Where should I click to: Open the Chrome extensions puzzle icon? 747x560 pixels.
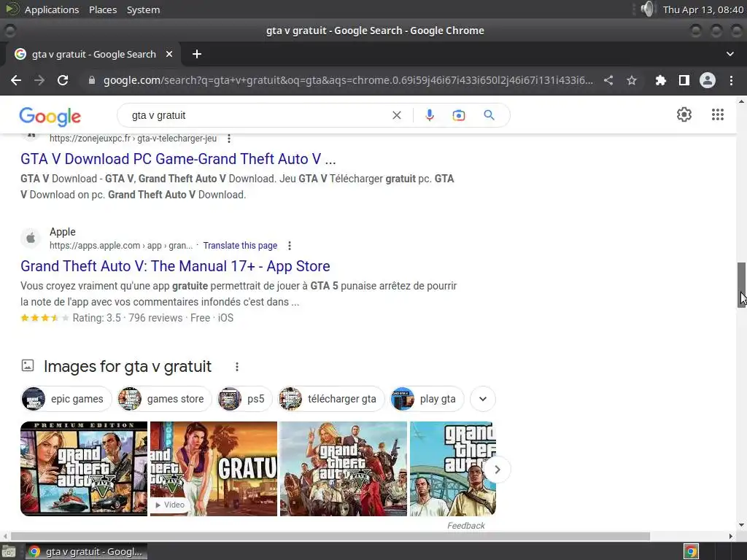click(x=660, y=80)
